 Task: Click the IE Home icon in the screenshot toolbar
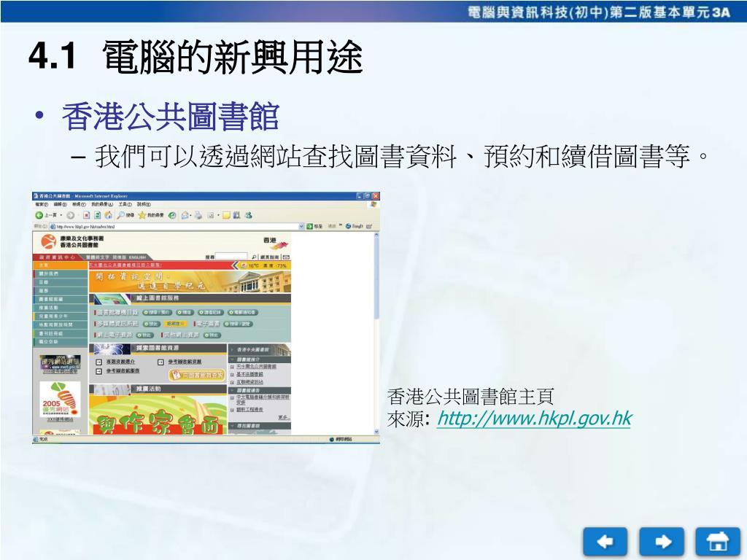[108, 215]
